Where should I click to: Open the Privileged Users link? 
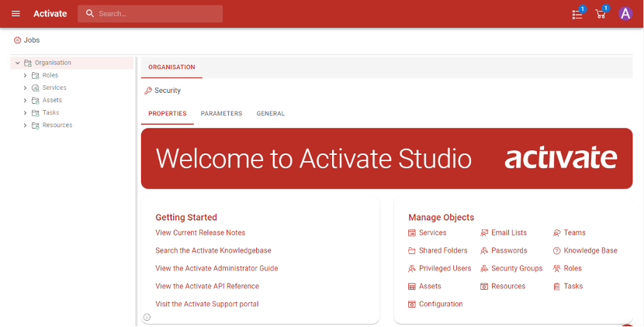pos(445,268)
